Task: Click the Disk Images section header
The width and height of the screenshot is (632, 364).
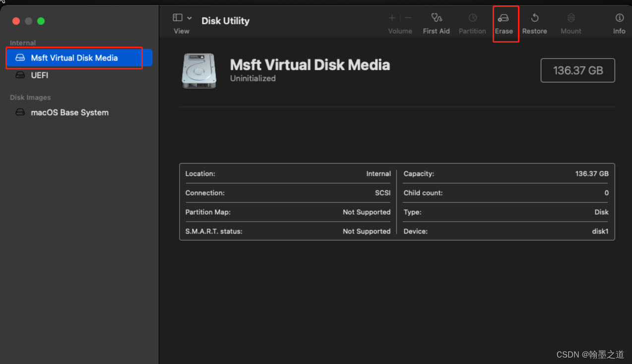Action: (30, 98)
